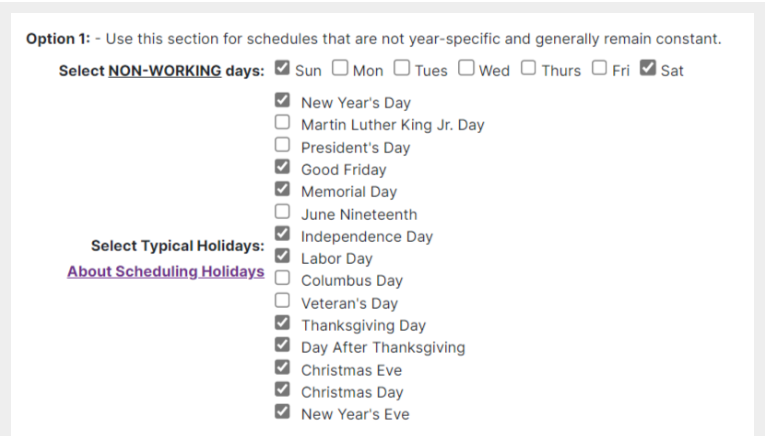Viewport: 765px width, 436px height.
Task: Disable the Memorial Day holiday
Action: coord(282,189)
